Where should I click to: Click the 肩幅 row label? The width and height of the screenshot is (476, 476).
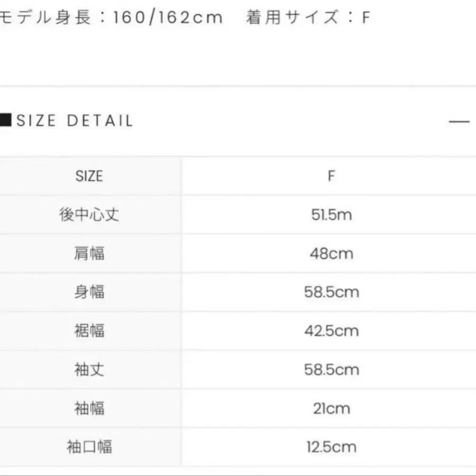click(x=89, y=253)
